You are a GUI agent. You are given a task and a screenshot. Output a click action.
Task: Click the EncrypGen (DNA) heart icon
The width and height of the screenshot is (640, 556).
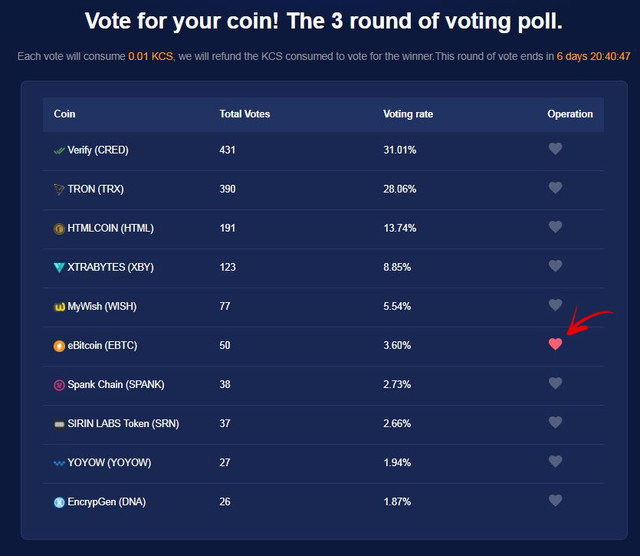555,500
